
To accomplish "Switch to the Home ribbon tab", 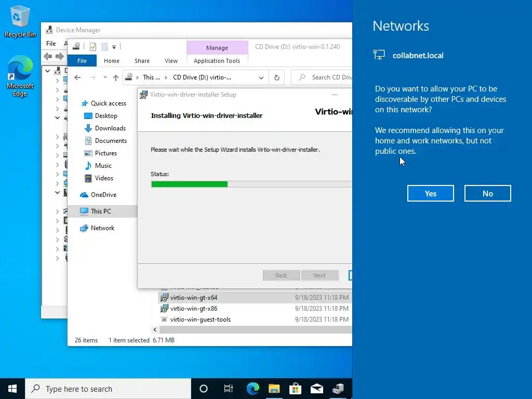I will (x=112, y=61).
